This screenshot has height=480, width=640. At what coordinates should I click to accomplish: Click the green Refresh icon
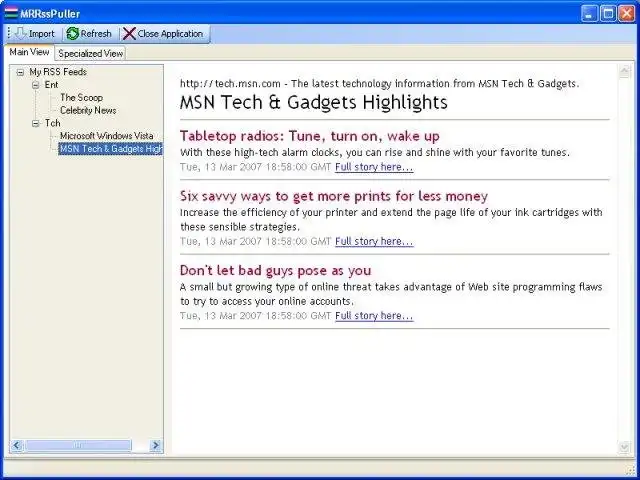click(x=73, y=33)
